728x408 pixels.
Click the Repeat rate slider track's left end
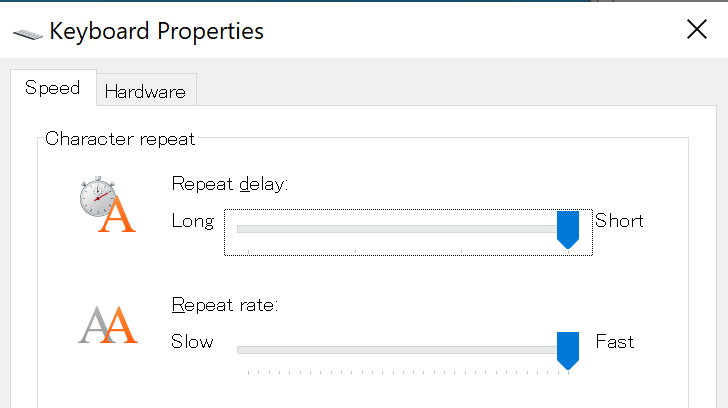(x=240, y=350)
